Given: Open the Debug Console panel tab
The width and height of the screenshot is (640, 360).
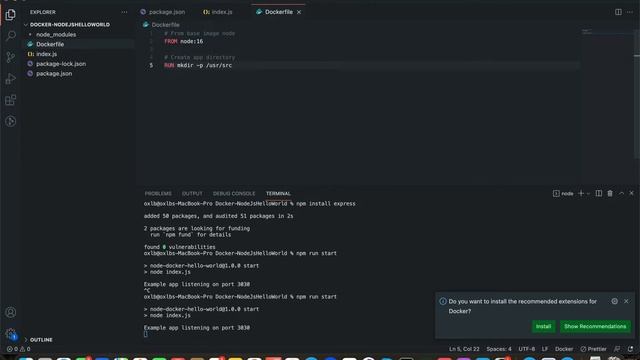Looking at the screenshot, I should pyautogui.click(x=234, y=193).
